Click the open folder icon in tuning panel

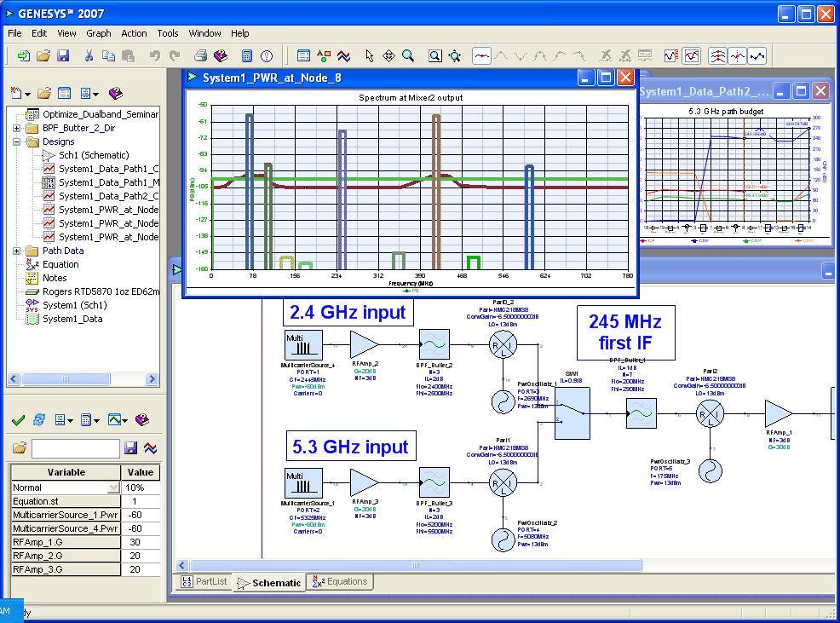20,447
